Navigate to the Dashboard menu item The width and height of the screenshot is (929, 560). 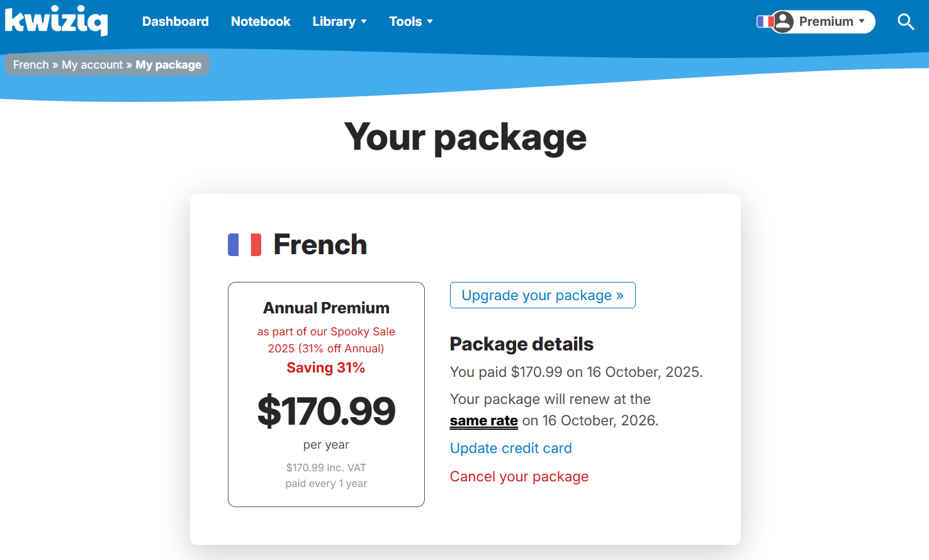176,21
